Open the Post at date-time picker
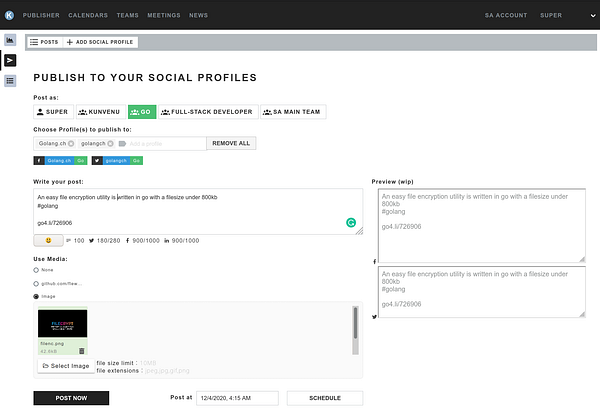The image size is (600, 413). [x=237, y=398]
